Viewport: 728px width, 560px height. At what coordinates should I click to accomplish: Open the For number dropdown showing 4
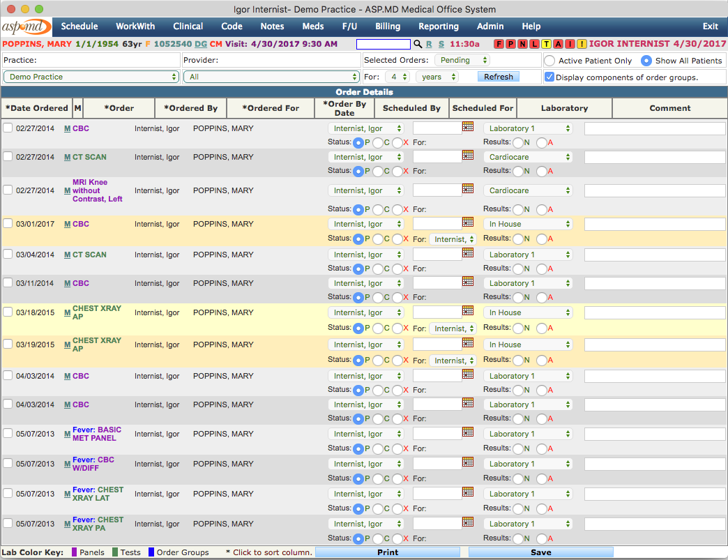click(397, 77)
